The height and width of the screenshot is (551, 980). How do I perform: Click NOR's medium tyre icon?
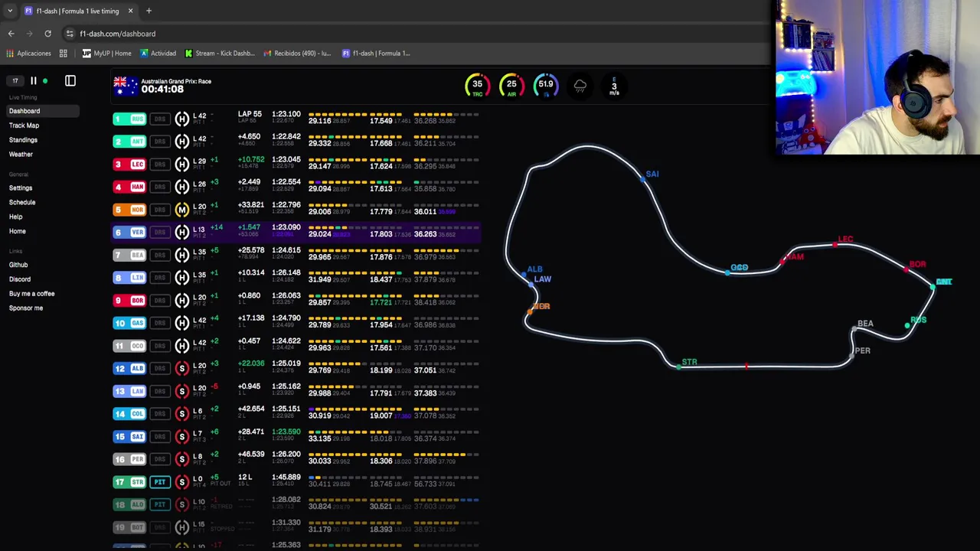point(181,210)
